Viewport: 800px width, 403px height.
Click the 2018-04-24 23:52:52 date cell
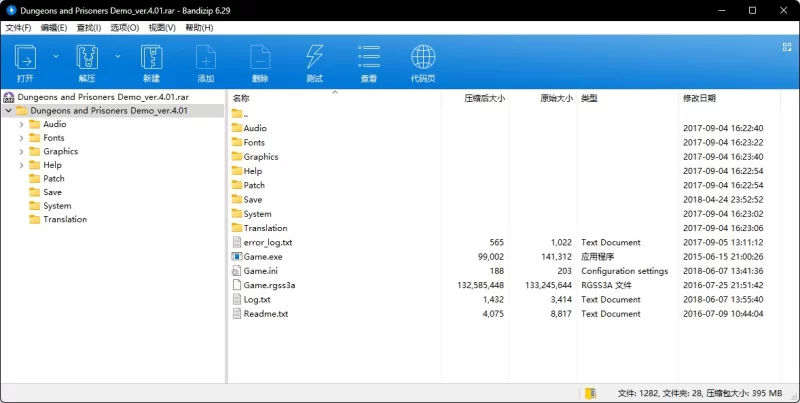[723, 199]
